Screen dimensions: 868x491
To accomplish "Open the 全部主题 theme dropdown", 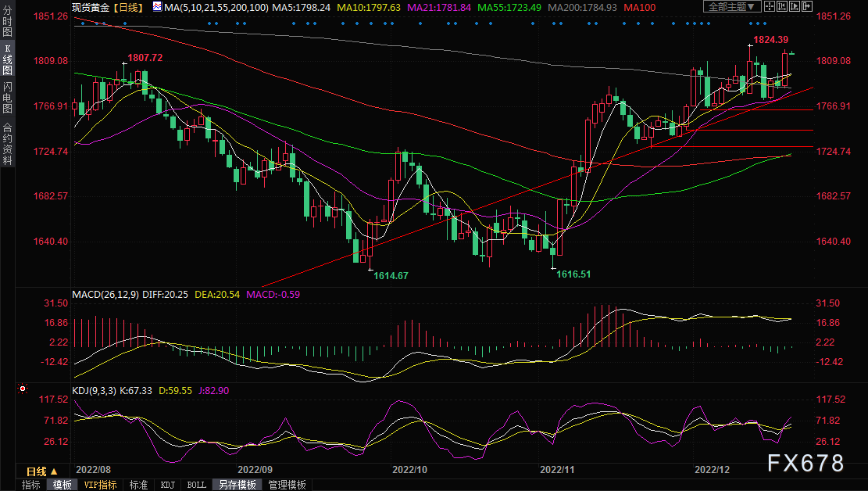I will click(x=732, y=7).
